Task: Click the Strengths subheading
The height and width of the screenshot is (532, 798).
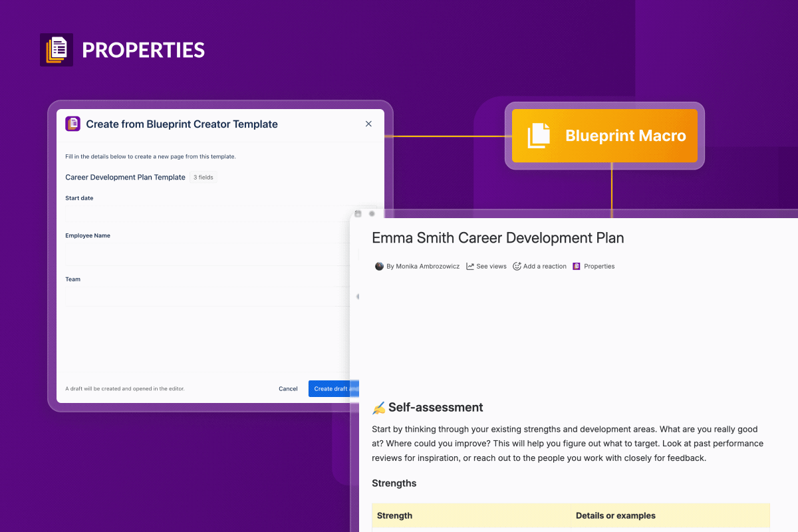Action: click(x=394, y=483)
